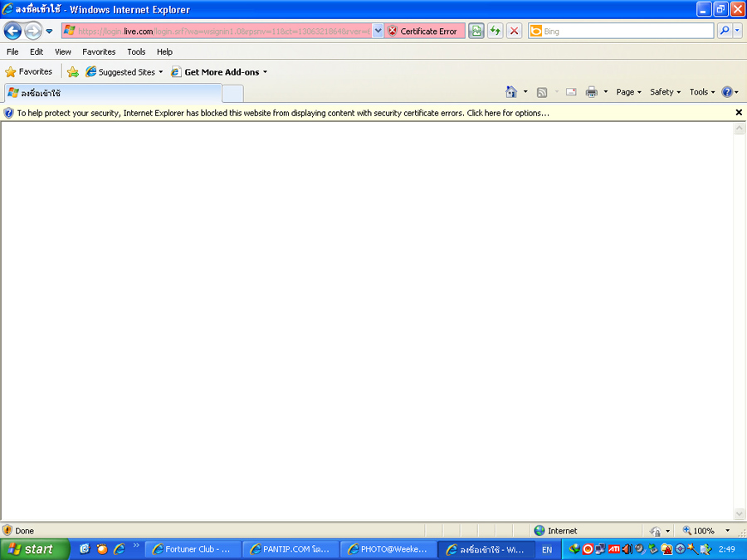The image size is (747, 560).
Task: Expand the Suggested Sites dropdown
Action: point(124,72)
